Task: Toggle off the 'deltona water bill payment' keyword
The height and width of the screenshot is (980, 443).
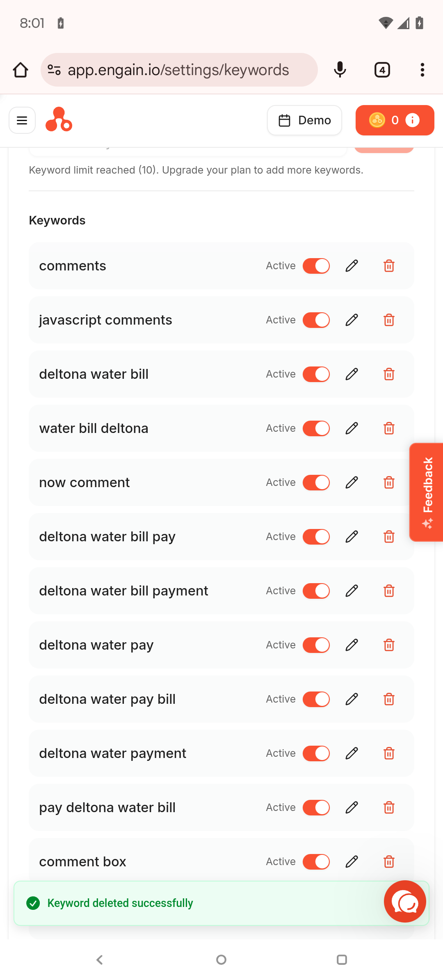Action: 316,591
